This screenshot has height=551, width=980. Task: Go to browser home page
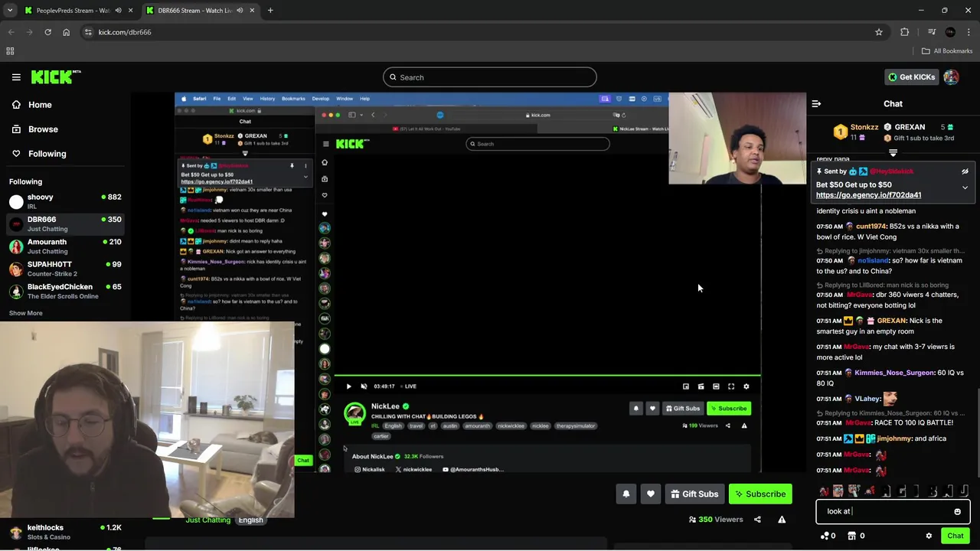tap(66, 32)
